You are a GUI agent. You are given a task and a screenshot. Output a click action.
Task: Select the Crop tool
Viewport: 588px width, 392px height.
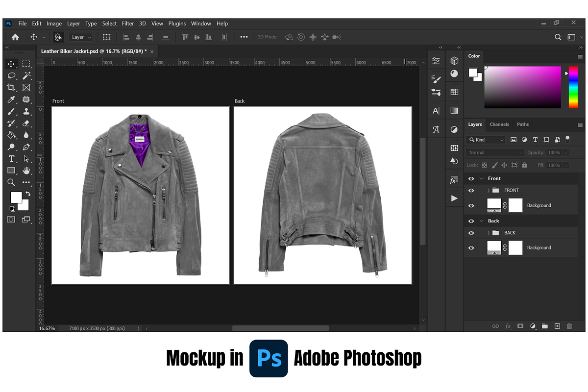click(11, 88)
